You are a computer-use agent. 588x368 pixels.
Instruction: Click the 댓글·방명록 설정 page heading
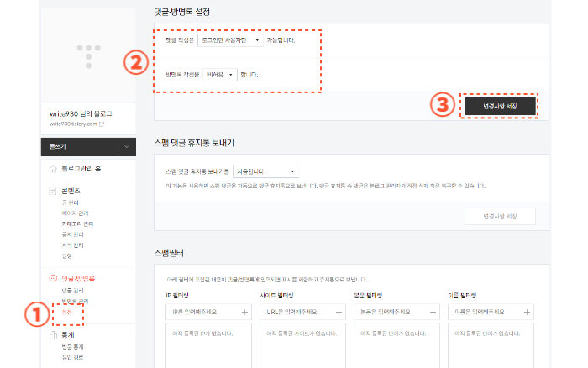click(182, 12)
